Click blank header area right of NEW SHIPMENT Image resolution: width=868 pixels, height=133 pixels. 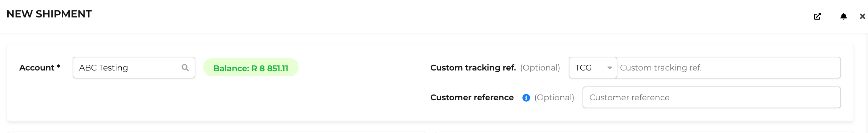tap(436, 16)
